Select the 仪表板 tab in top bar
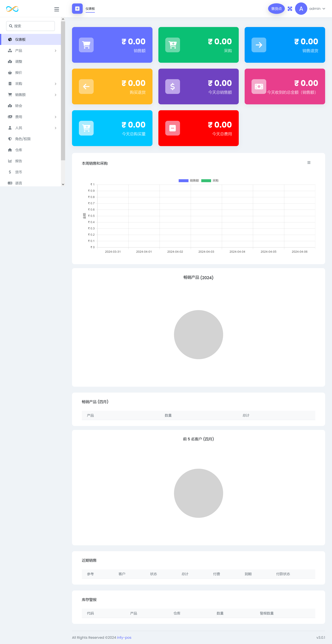332x644 pixels. pyautogui.click(x=90, y=9)
